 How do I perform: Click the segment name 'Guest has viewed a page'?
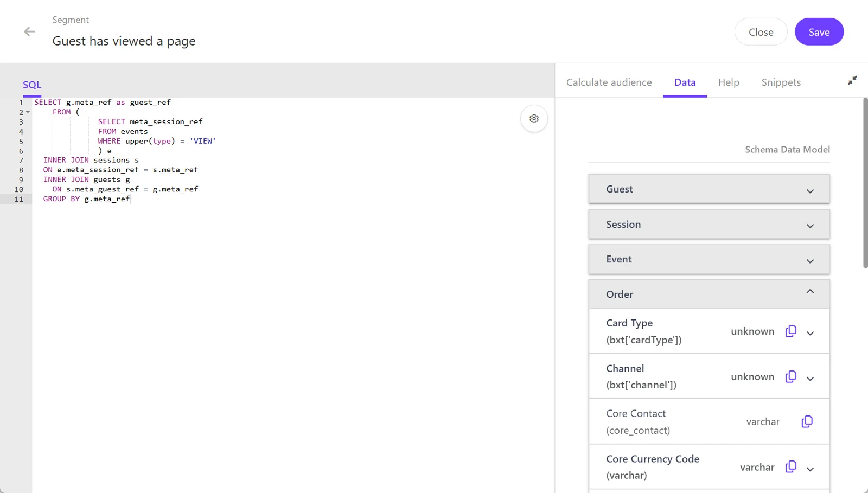(124, 41)
